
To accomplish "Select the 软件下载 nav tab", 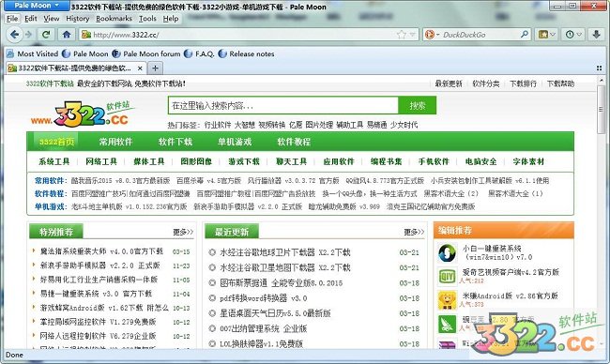I will click(x=175, y=142).
